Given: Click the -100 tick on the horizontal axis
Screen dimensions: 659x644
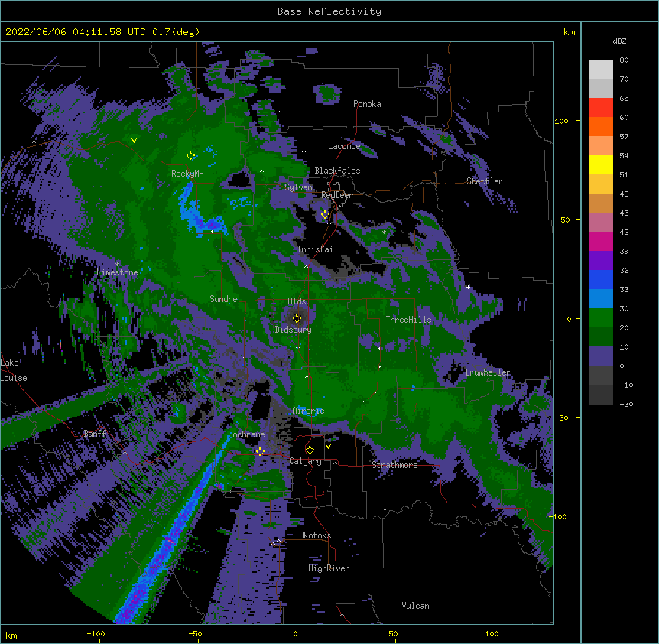Looking at the screenshot, I should [96, 633].
